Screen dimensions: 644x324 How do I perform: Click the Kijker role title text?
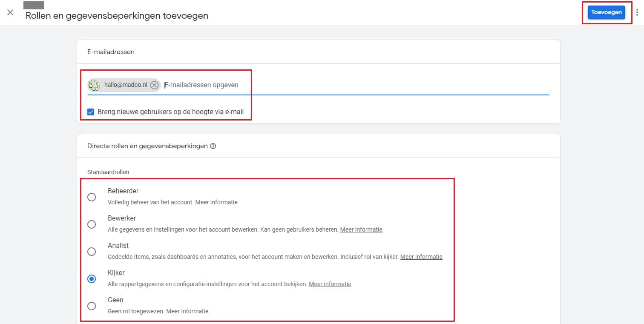click(x=116, y=273)
